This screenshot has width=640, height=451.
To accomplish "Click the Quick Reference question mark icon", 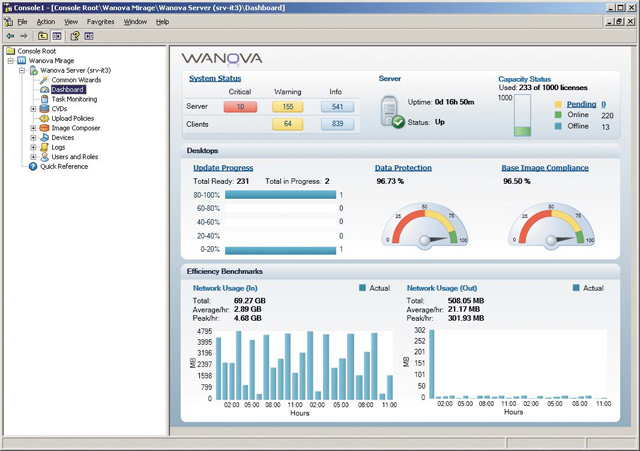I will (x=33, y=167).
